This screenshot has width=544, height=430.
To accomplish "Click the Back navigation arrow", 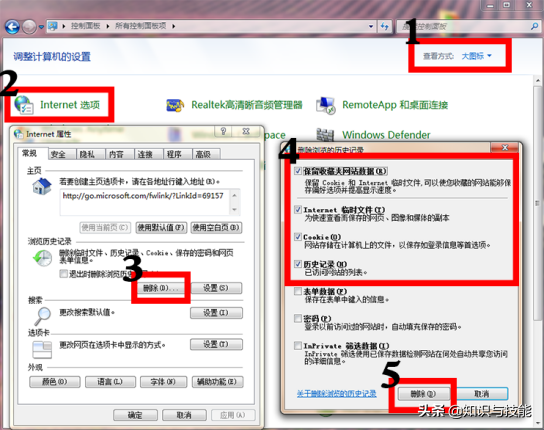I will tap(12, 27).
